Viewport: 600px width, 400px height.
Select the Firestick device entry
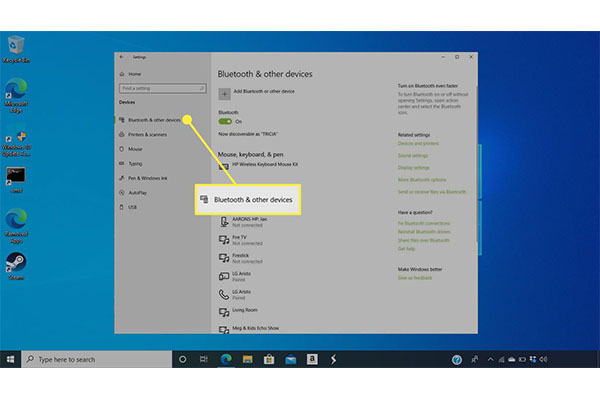click(241, 258)
